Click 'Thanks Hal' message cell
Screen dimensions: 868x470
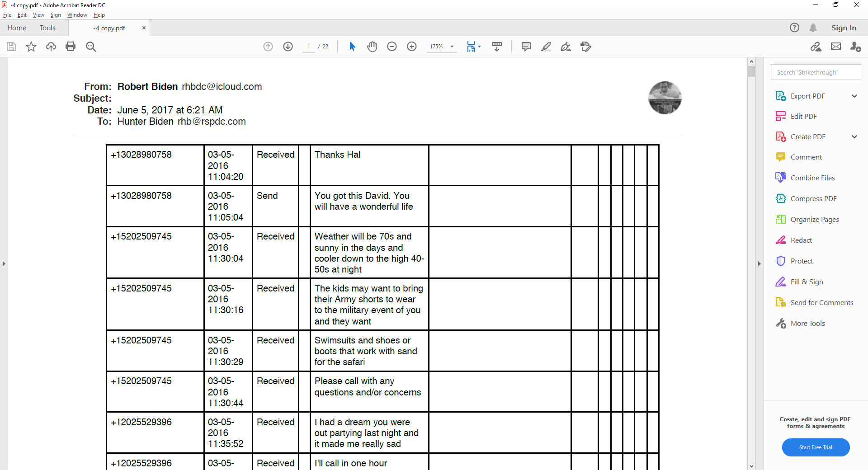pyautogui.click(x=369, y=165)
